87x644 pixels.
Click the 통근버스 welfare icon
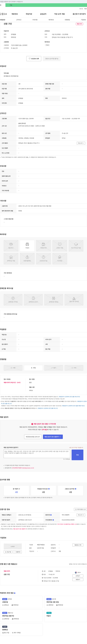tap(11, 246)
